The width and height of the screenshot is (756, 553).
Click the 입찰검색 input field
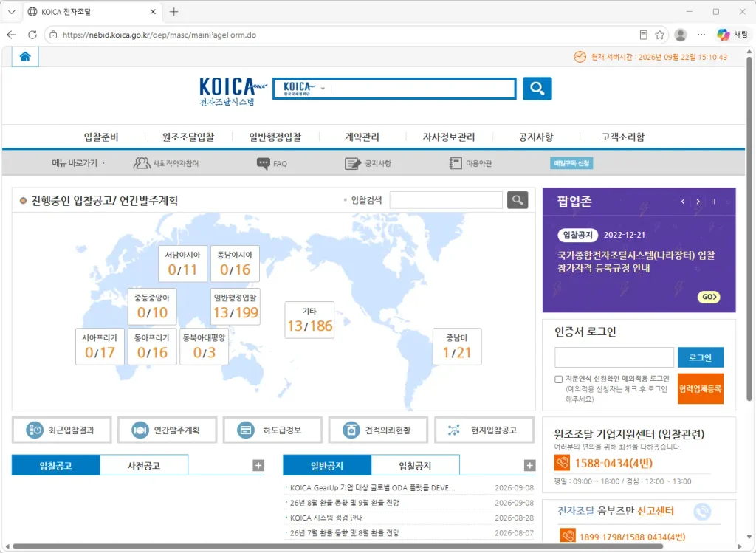[x=446, y=199]
